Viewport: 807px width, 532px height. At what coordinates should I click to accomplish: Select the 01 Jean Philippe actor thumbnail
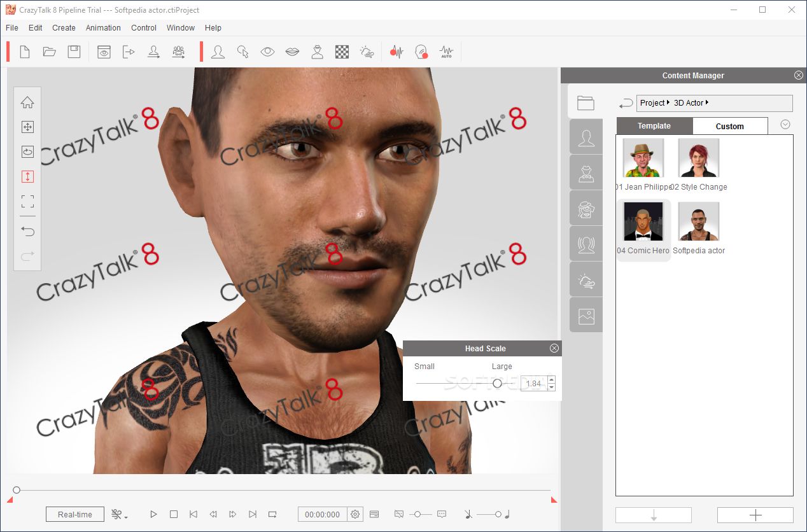(x=643, y=158)
